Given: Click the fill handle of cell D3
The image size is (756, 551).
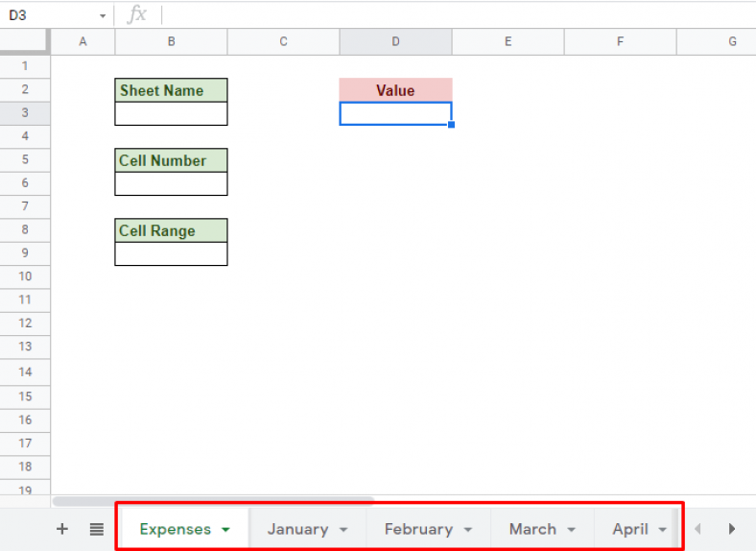Looking at the screenshot, I should pos(451,125).
